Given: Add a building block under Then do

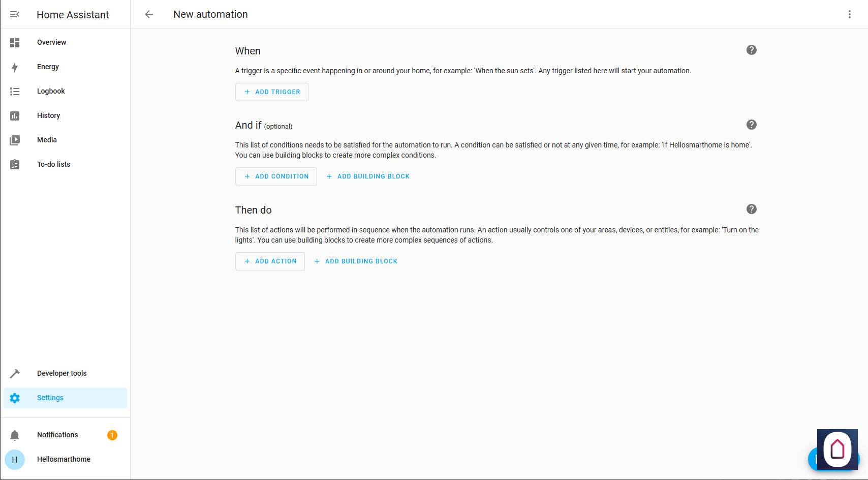Looking at the screenshot, I should pos(356,261).
